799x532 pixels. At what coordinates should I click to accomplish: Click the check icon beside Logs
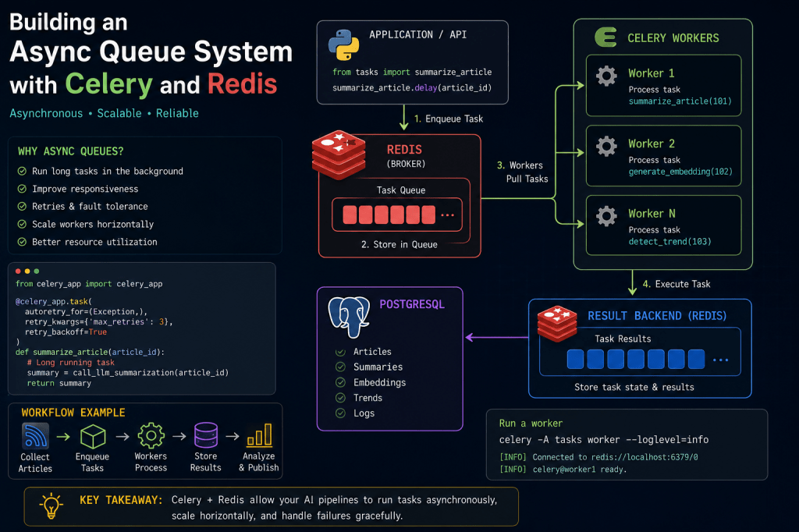(x=340, y=413)
